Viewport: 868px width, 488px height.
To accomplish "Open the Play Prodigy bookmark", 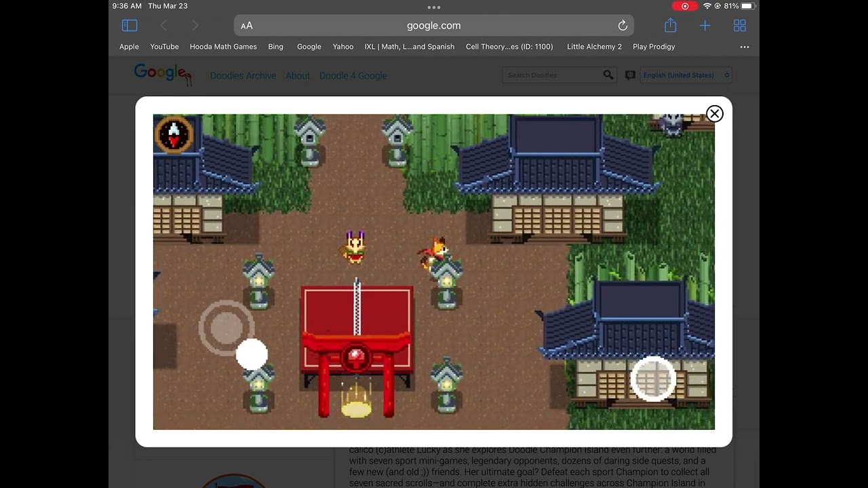I will click(x=654, y=47).
